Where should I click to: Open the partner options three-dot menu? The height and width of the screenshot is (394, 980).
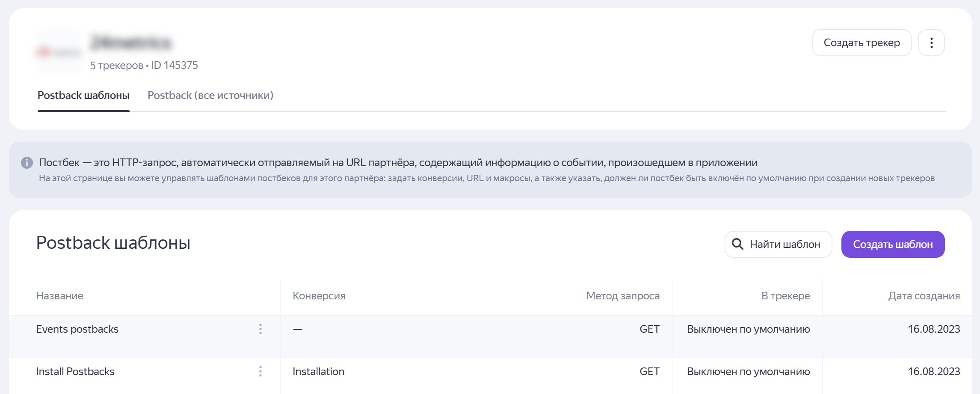931,43
